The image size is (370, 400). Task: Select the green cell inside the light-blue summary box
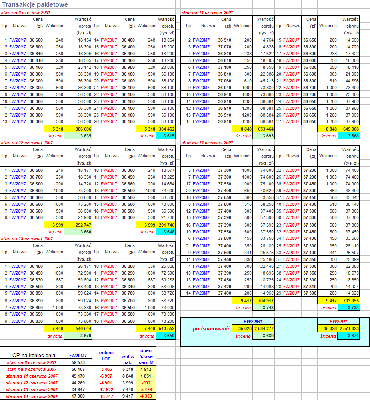point(263,336)
